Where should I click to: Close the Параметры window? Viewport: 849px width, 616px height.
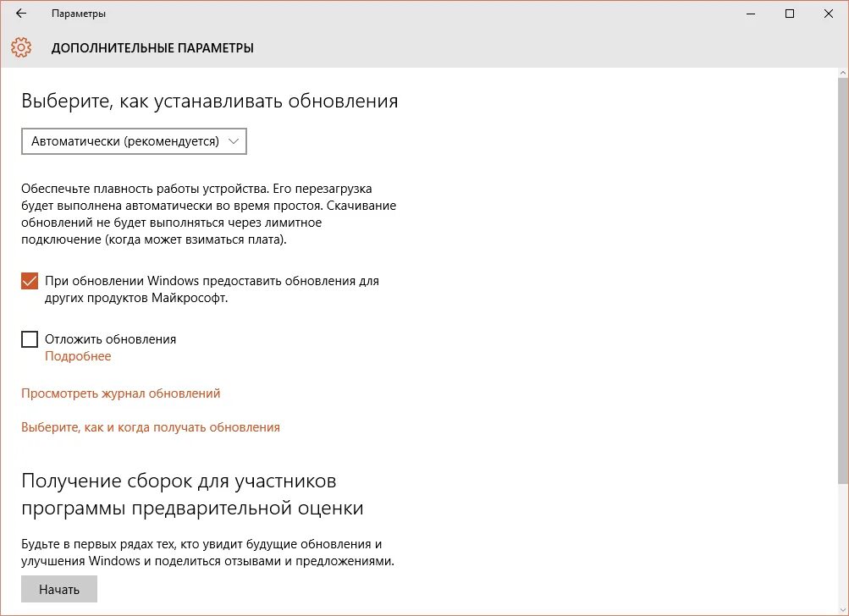(829, 14)
